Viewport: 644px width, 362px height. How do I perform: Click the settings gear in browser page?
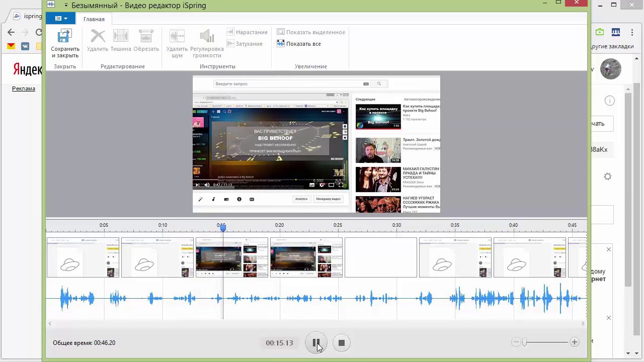pyautogui.click(x=608, y=176)
